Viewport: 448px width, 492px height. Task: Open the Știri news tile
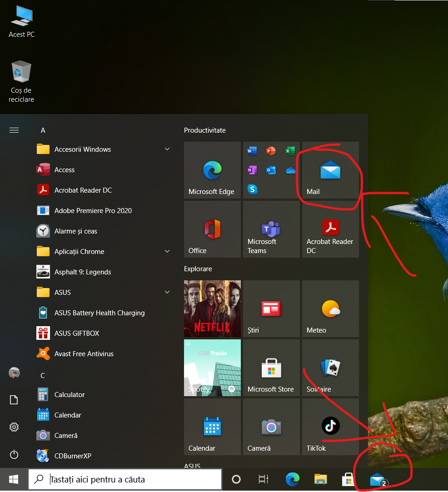click(271, 309)
